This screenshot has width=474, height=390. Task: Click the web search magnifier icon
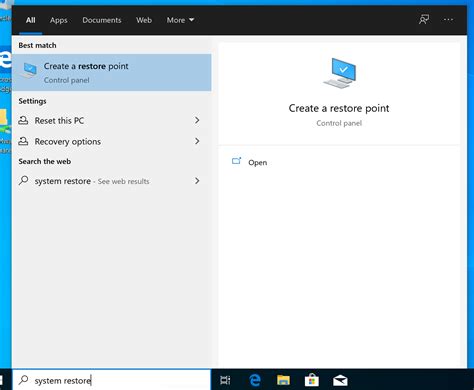[x=23, y=181]
